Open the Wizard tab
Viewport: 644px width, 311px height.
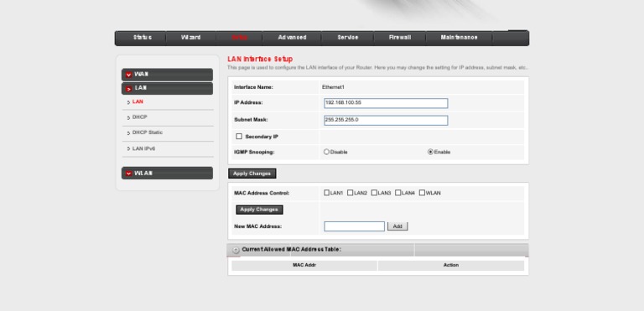click(x=190, y=38)
